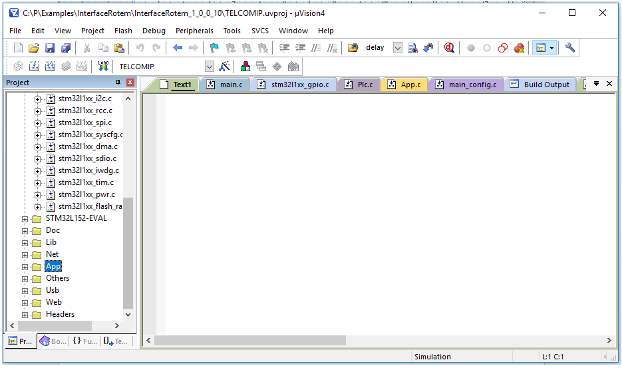
Task: Switch to the main.c tab
Action: (225, 84)
